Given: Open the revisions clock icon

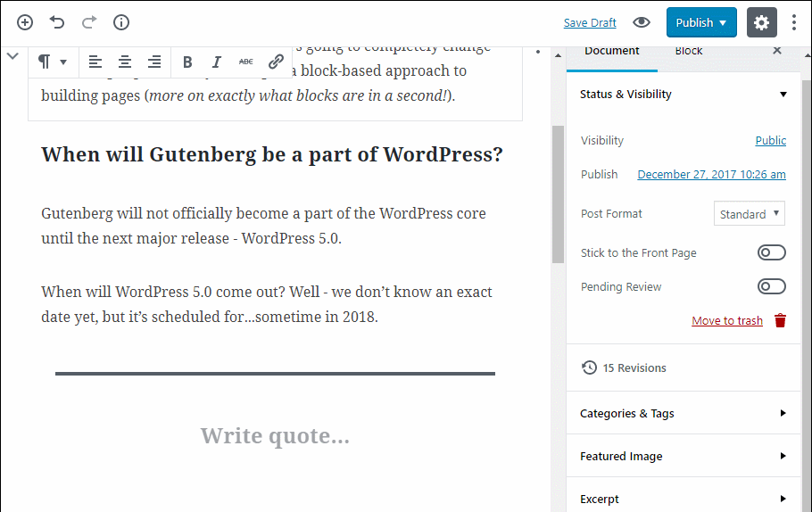Looking at the screenshot, I should point(589,367).
